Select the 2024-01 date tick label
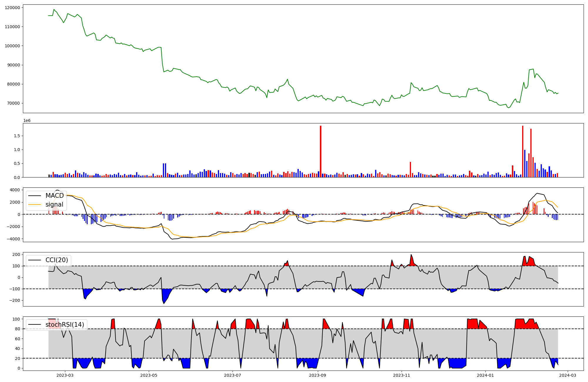This screenshot has height=382, width=588. (485, 375)
